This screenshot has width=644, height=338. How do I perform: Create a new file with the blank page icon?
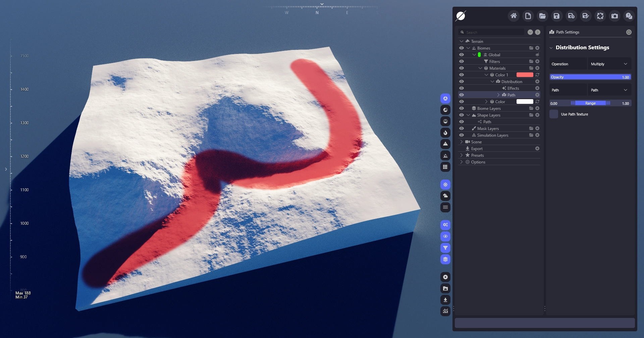[528, 16]
